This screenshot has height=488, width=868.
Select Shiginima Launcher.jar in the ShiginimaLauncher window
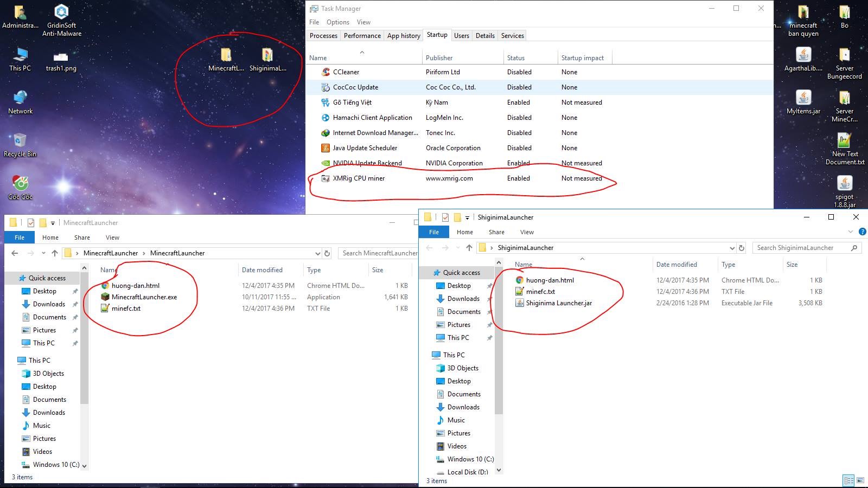pyautogui.click(x=559, y=303)
